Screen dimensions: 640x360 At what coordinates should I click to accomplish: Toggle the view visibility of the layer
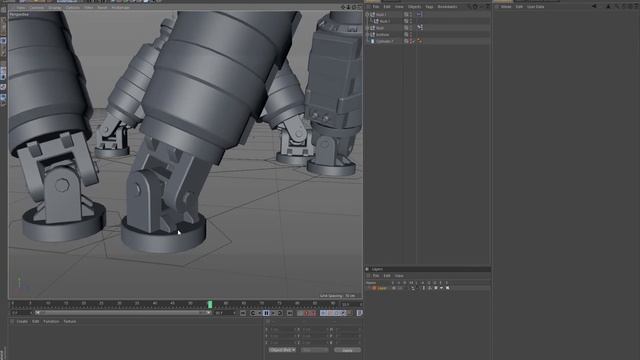[x=400, y=288]
